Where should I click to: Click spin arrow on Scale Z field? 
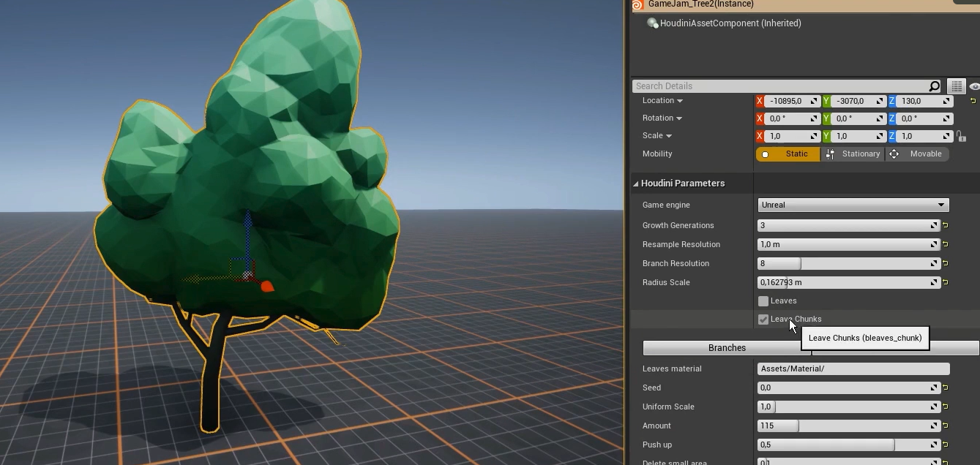[x=946, y=136]
